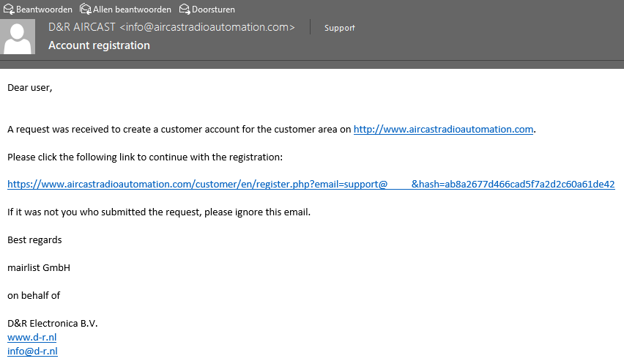Viewport: 624px width, 364px height.
Task: Click the Allen beantwoorden reply-all icon
Action: pos(86,10)
